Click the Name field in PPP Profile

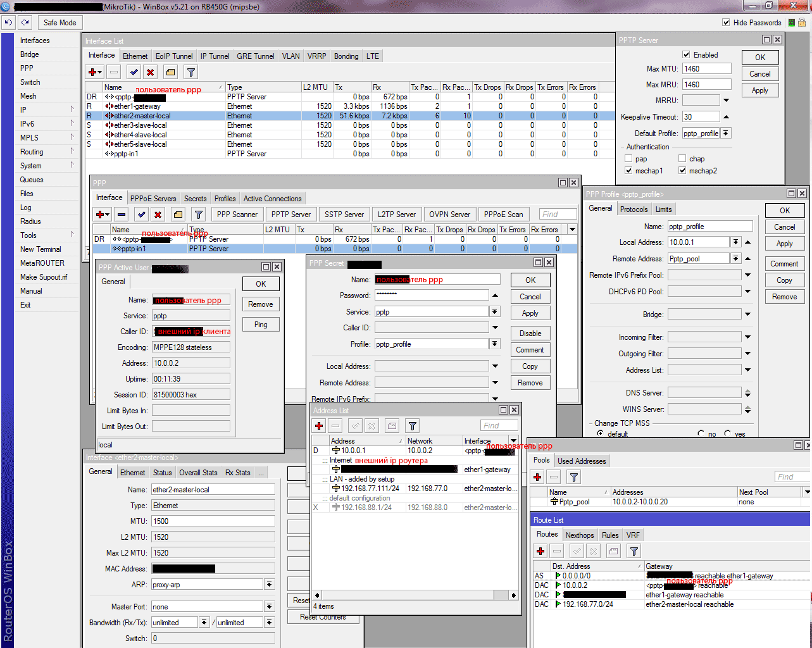coord(710,227)
